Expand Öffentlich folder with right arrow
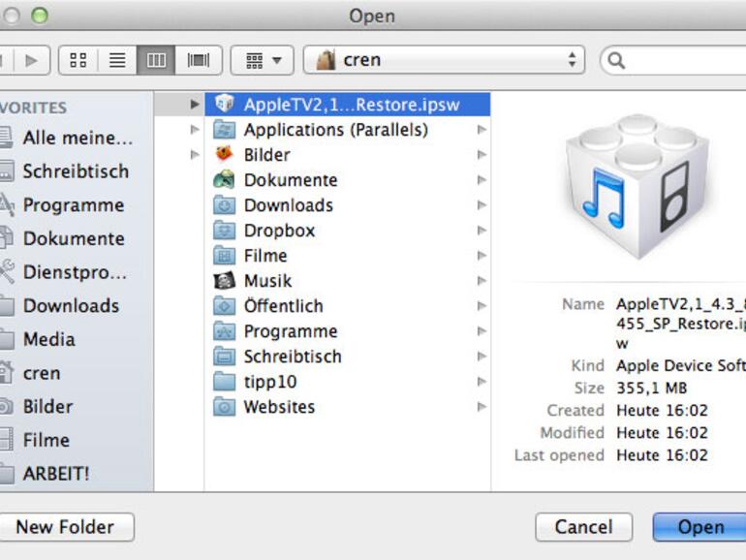 (x=482, y=306)
